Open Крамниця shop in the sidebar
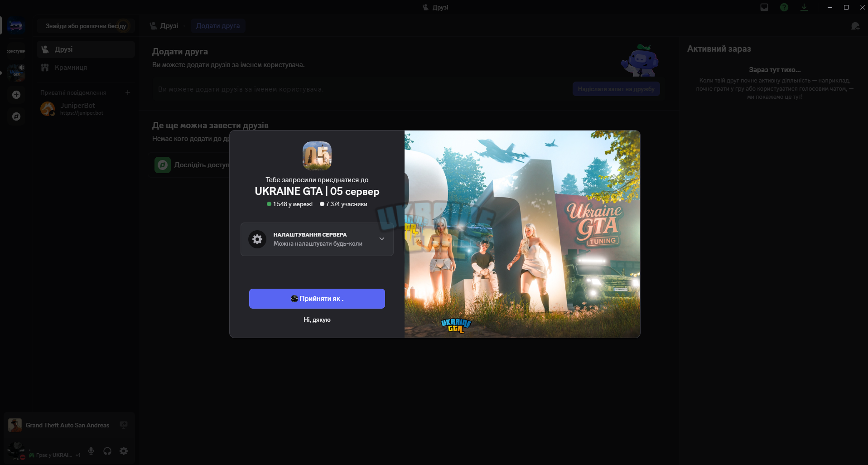Viewport: 868px width, 465px height. (86, 68)
